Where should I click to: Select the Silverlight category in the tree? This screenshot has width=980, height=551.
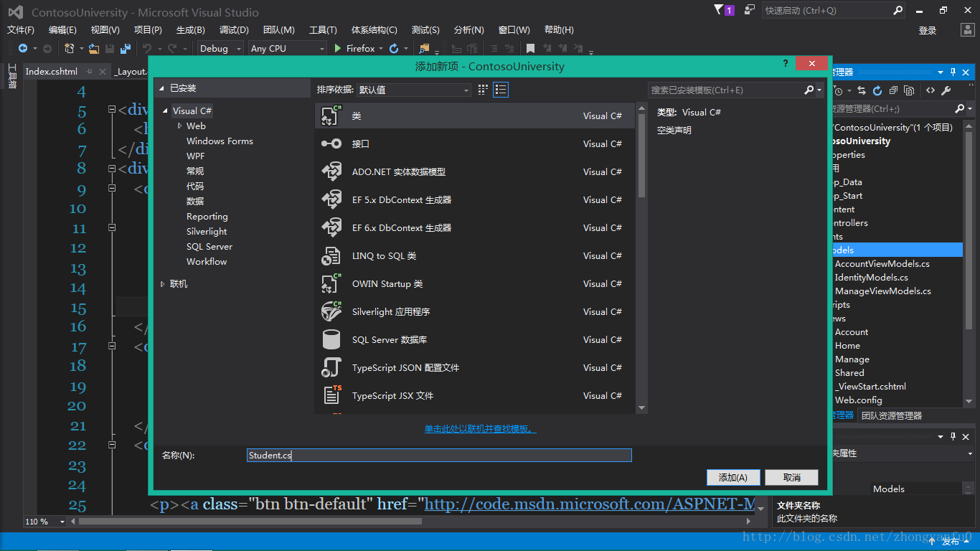coord(207,232)
